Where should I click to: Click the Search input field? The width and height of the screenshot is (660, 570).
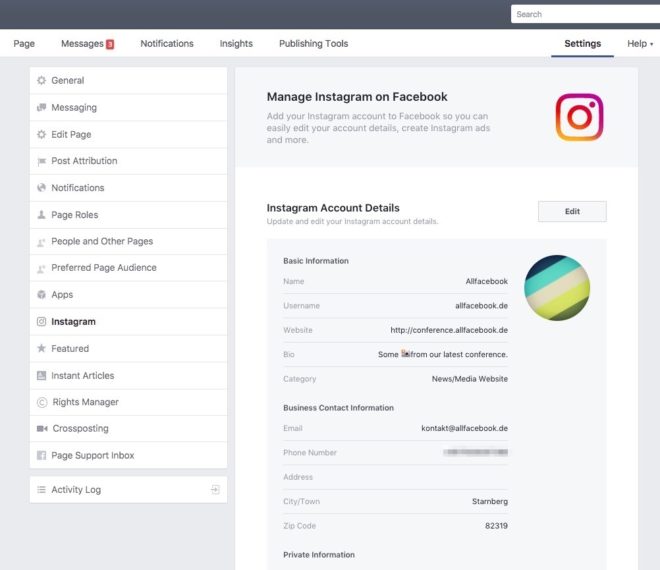pyautogui.click(x=585, y=14)
